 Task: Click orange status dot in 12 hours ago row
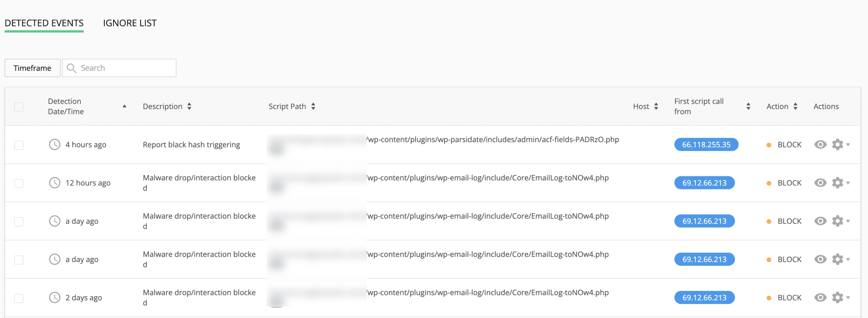click(x=769, y=183)
